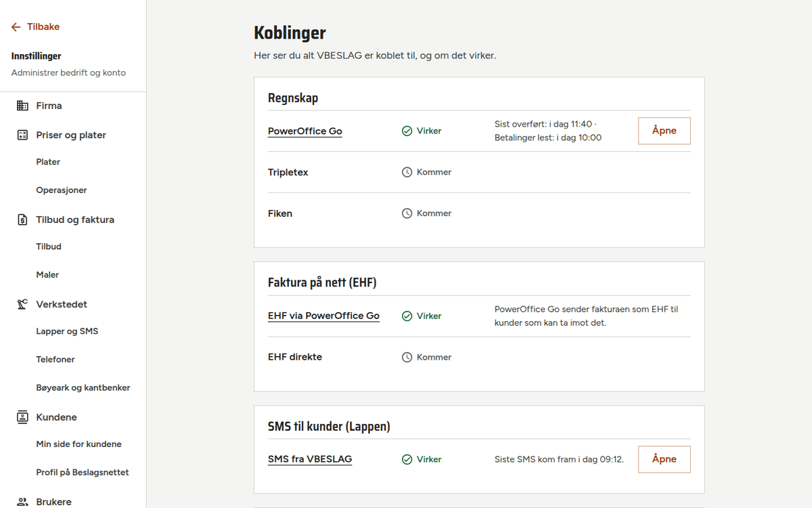
Task: Click the Brukere people icon
Action: click(x=22, y=502)
